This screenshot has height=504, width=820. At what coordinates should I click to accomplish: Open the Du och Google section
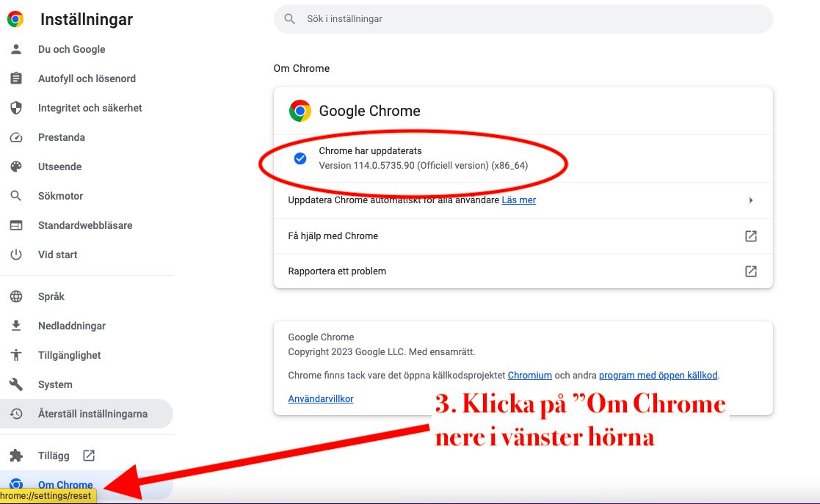[x=72, y=49]
